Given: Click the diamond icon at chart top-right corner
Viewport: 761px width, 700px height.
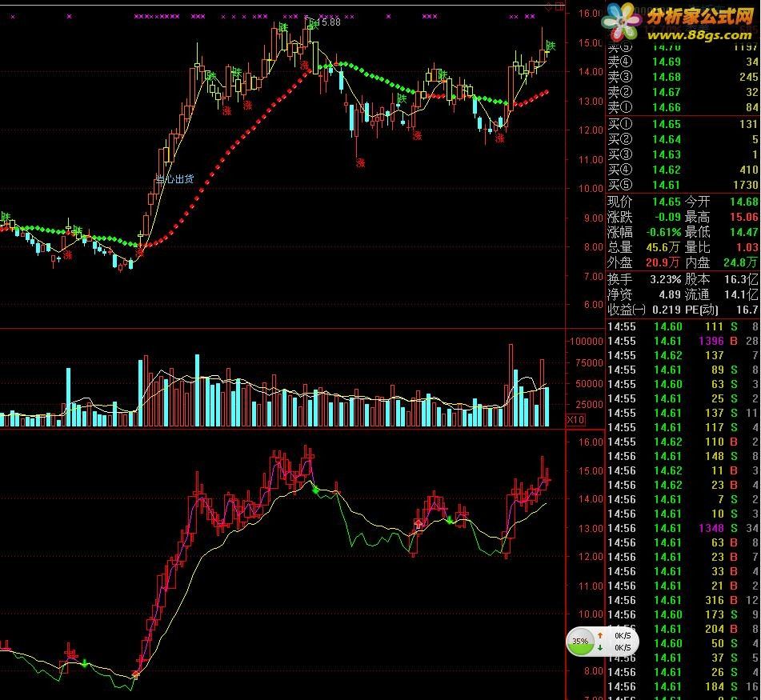Looking at the screenshot, I should click(549, 6).
